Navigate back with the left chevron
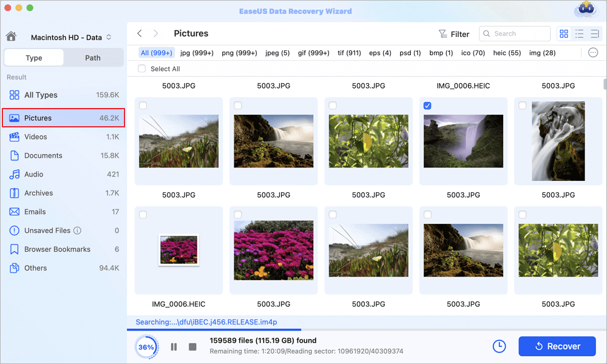This screenshot has width=607, height=364. [140, 33]
